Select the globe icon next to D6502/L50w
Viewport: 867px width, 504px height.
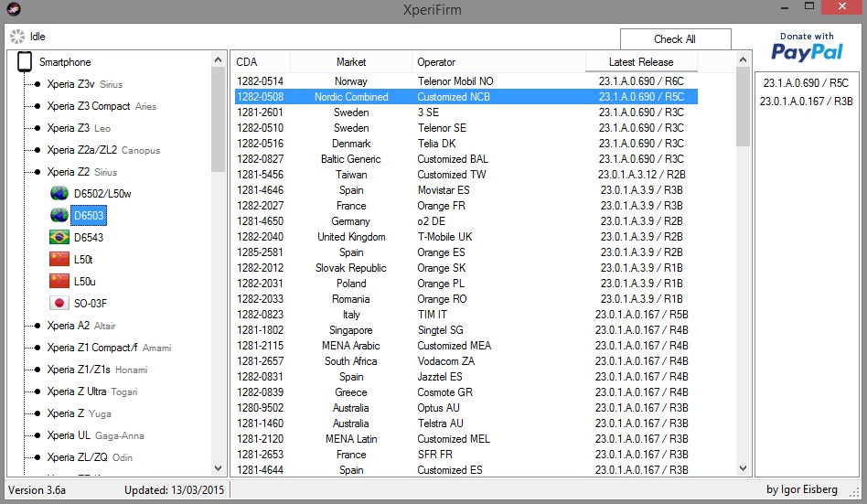59,194
